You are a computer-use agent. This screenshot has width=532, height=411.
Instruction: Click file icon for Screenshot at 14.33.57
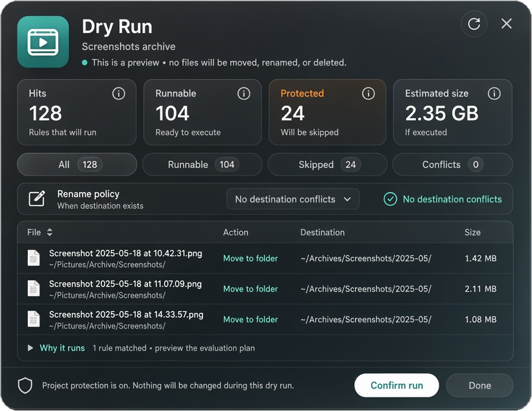point(34,319)
